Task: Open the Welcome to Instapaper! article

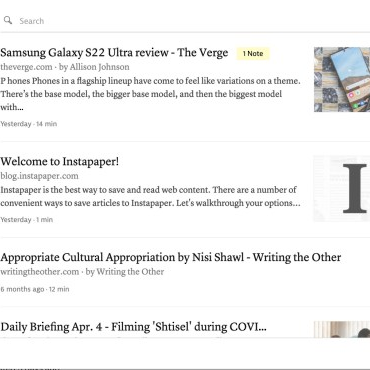Action: (59, 162)
